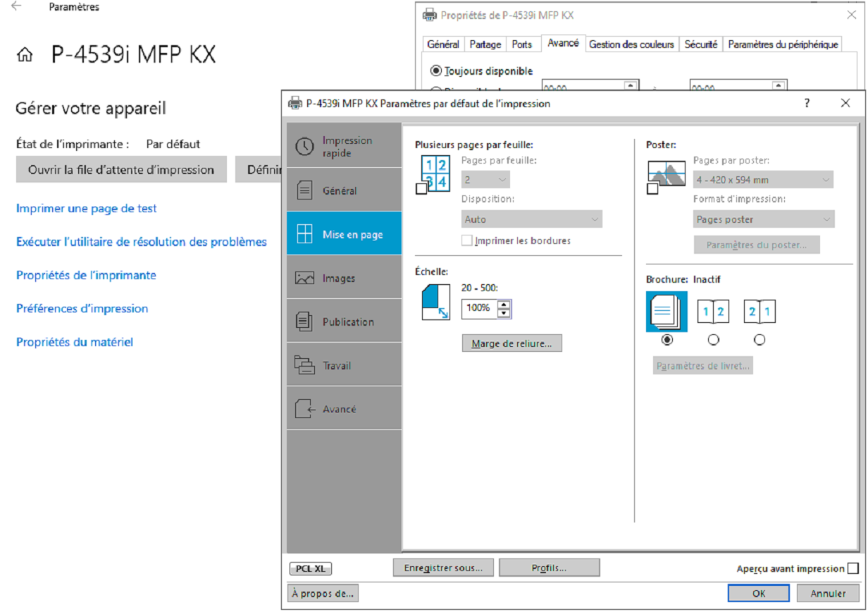
Task: Close the Propriétés de P-4539i window
Action: pos(851,15)
